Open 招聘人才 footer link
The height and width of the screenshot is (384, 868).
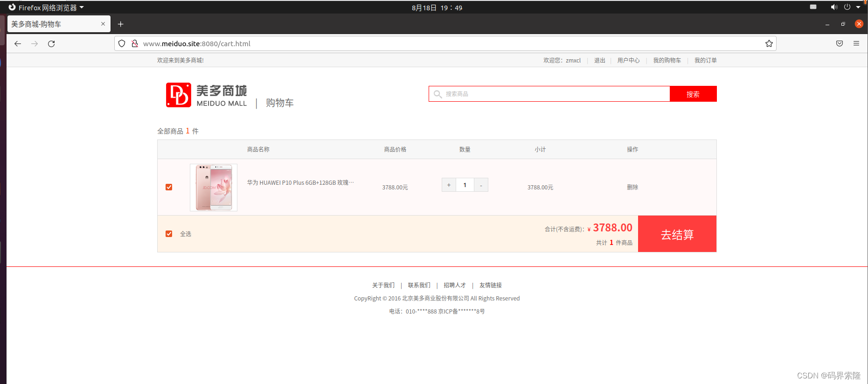click(x=455, y=285)
